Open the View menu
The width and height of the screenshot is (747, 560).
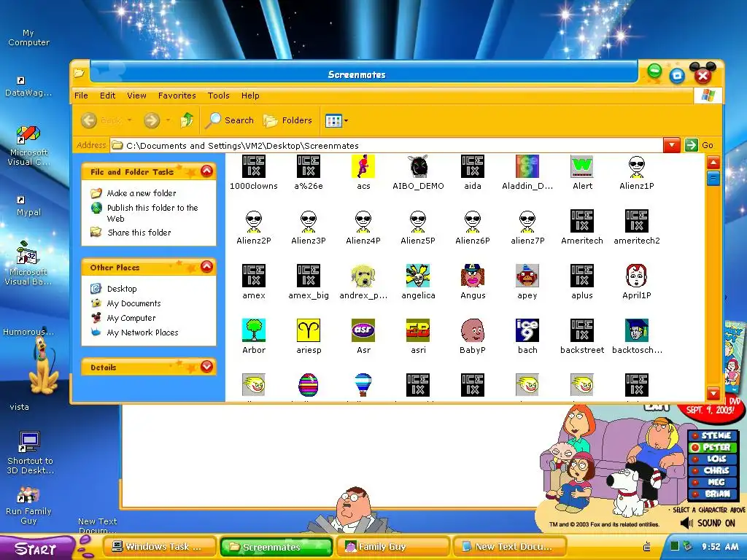[136, 96]
